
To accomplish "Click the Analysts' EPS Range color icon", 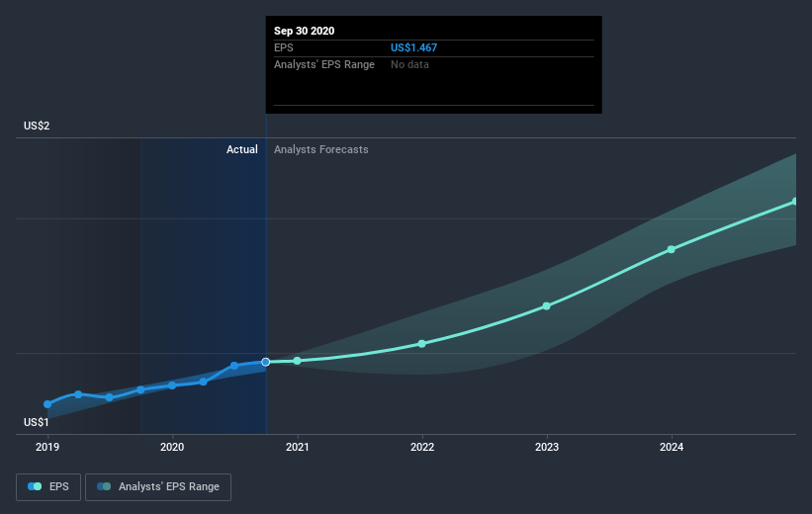I will pos(104,486).
